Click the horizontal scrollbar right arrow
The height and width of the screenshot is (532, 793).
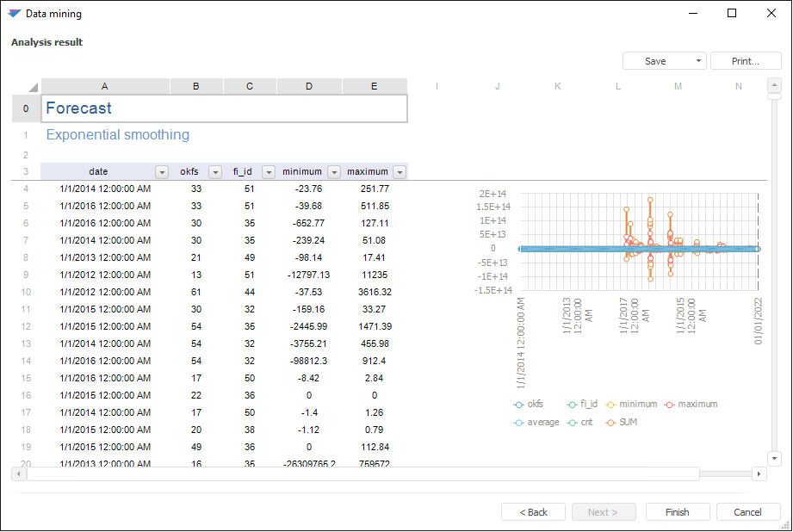pos(759,474)
